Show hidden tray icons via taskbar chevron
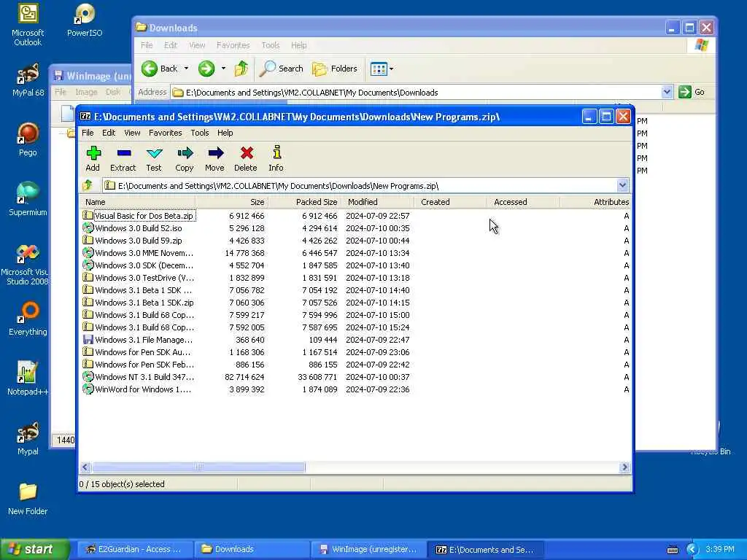747x560 pixels. tap(692, 550)
